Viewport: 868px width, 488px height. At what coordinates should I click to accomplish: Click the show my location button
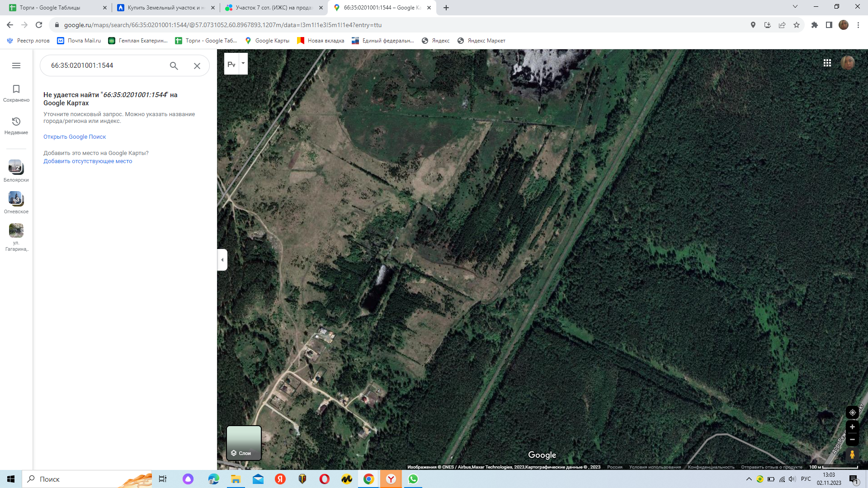852,413
